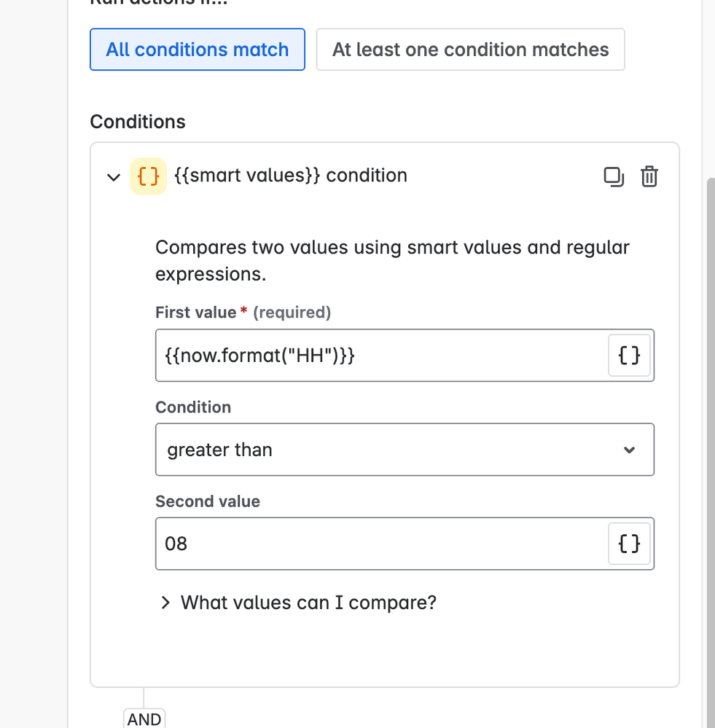Collapse the smart values condition chevron
This screenshot has height=728, width=715.
pos(114,177)
